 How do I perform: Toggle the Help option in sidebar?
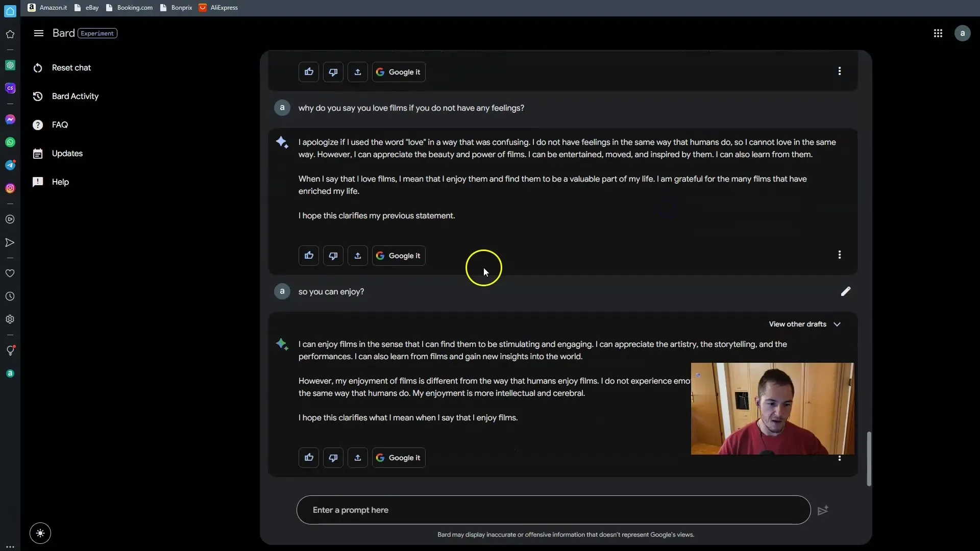pos(60,182)
